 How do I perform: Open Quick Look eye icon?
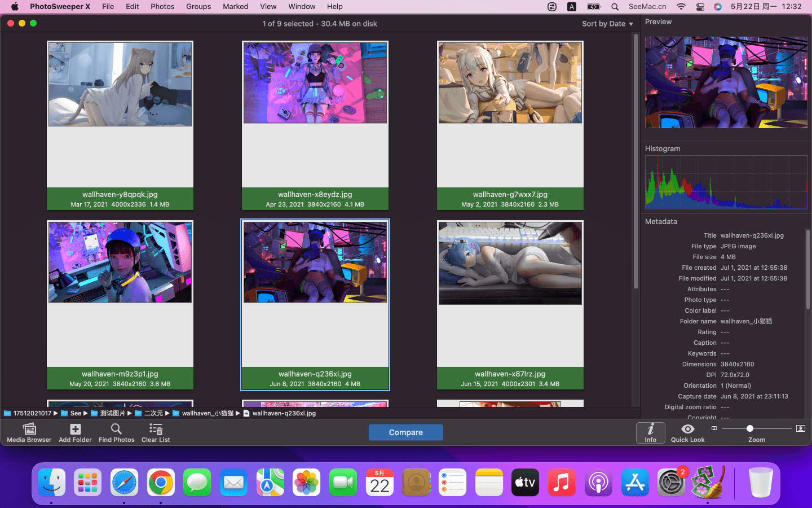pyautogui.click(x=687, y=429)
